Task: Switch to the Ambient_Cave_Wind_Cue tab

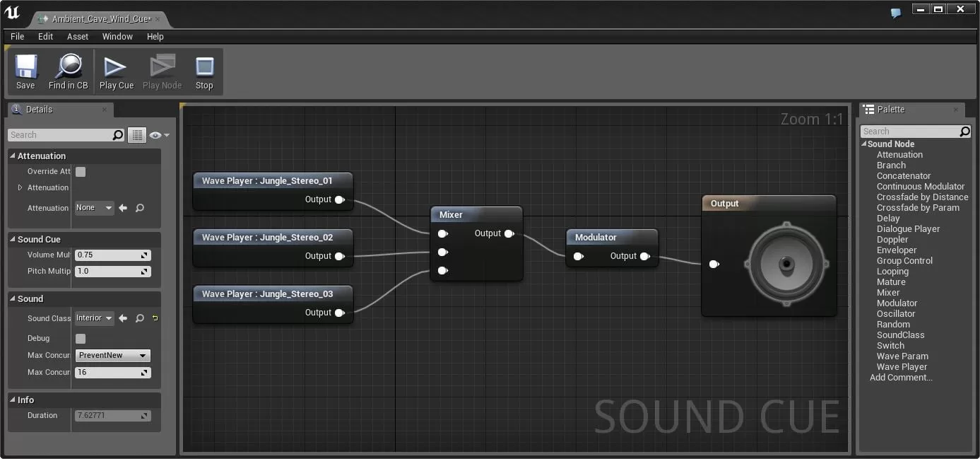Action: click(99, 20)
